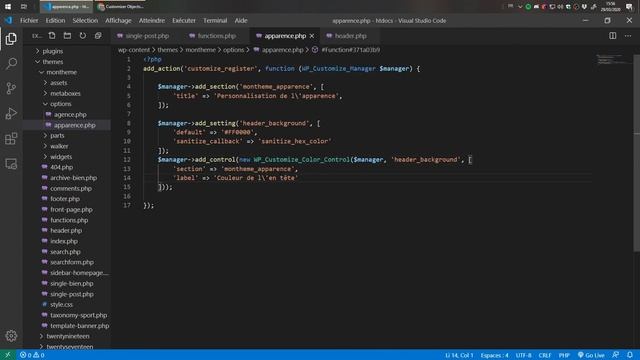640x360 pixels.
Task: Open the Fichier menu
Action: (x=29, y=20)
